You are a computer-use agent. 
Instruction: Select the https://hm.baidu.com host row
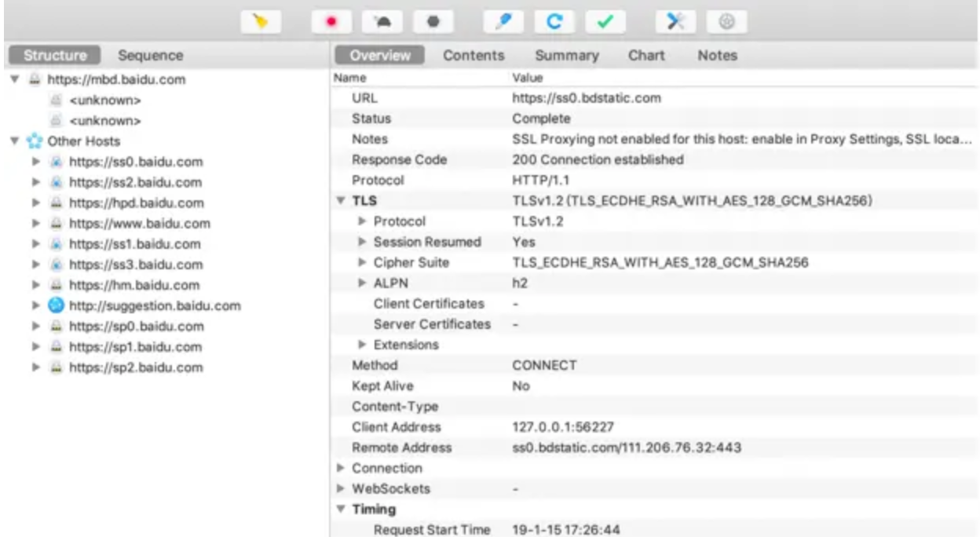tap(133, 285)
